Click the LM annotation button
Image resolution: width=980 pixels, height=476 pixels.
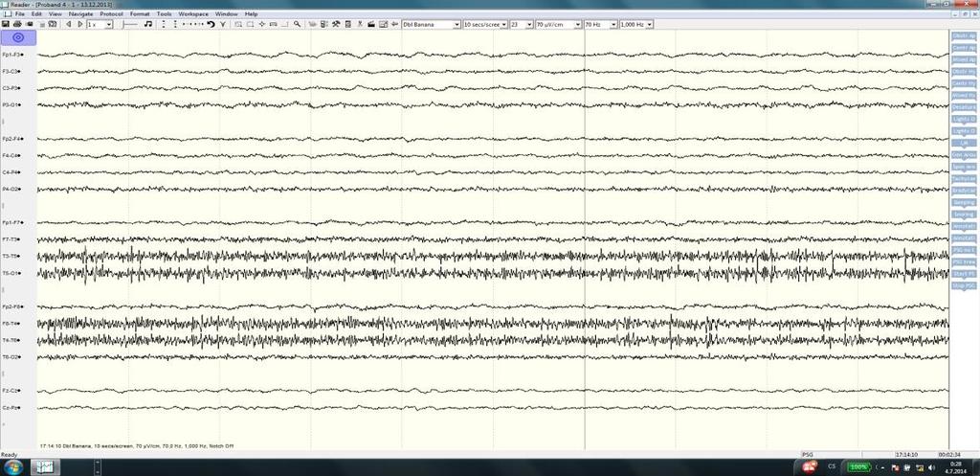click(x=963, y=143)
